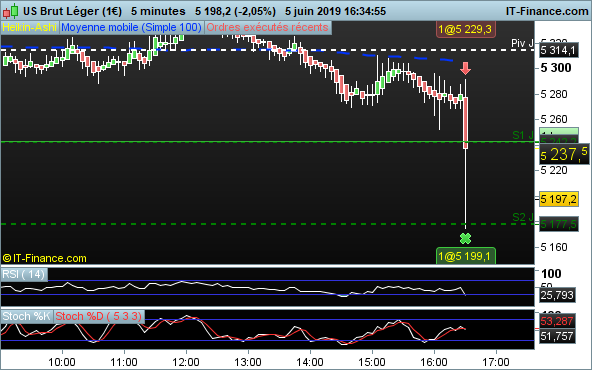This screenshot has height=370, width=592.
Task: Click the RSI value 25,793
Action: (557, 295)
